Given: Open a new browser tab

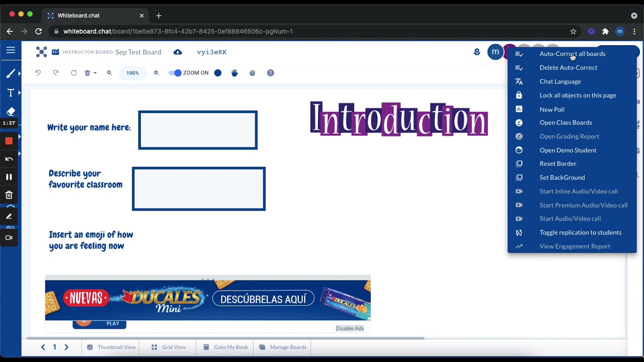Looking at the screenshot, I should click(x=158, y=16).
